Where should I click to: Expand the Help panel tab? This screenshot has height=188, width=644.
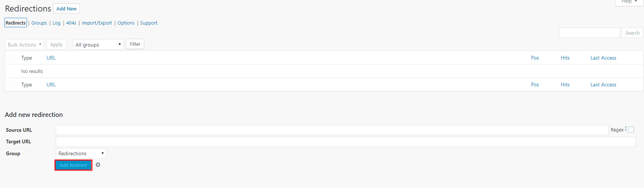tap(629, 2)
